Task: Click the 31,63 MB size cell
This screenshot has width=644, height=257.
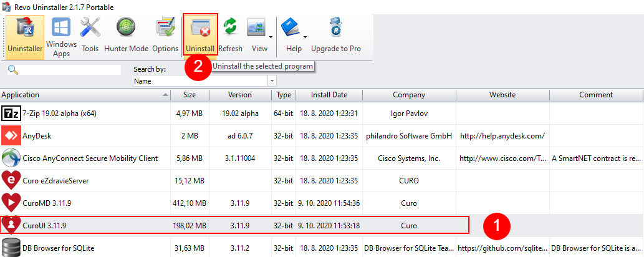Action: (190, 248)
